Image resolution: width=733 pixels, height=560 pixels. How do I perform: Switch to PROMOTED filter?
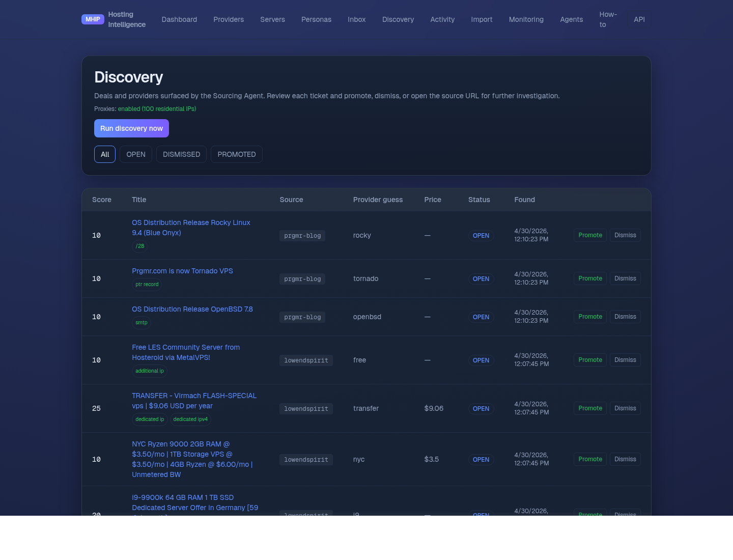pyautogui.click(x=236, y=154)
